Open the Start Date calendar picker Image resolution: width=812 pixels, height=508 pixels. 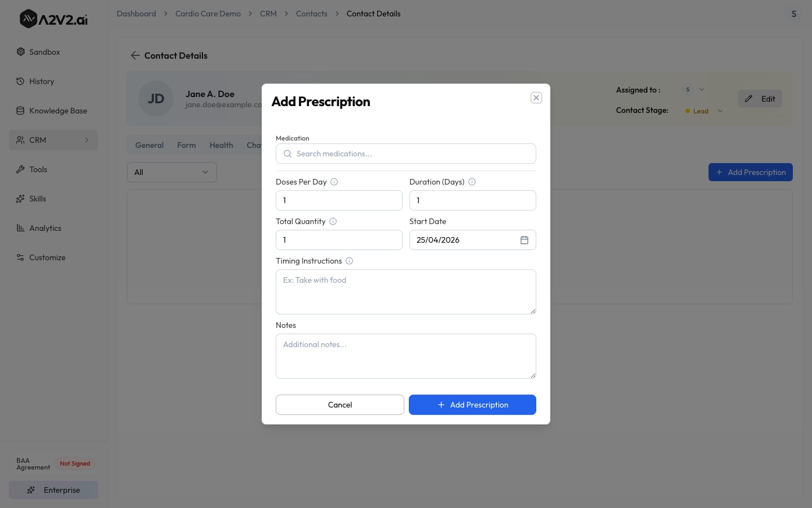click(x=524, y=240)
